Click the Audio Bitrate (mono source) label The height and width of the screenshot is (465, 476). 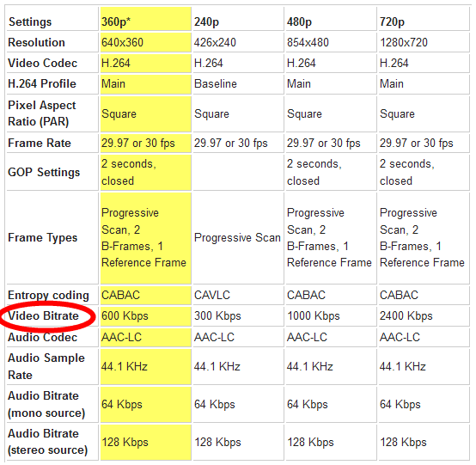click(x=52, y=405)
